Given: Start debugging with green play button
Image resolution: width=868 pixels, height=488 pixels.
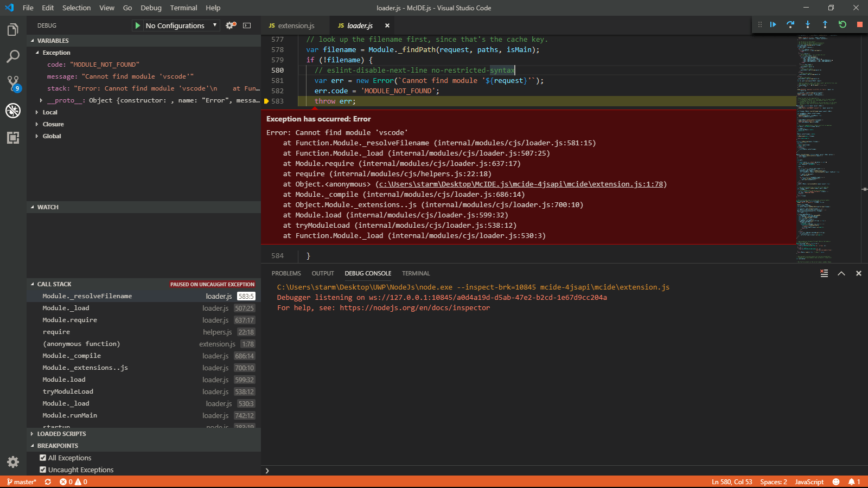Looking at the screenshot, I should click(x=138, y=25).
